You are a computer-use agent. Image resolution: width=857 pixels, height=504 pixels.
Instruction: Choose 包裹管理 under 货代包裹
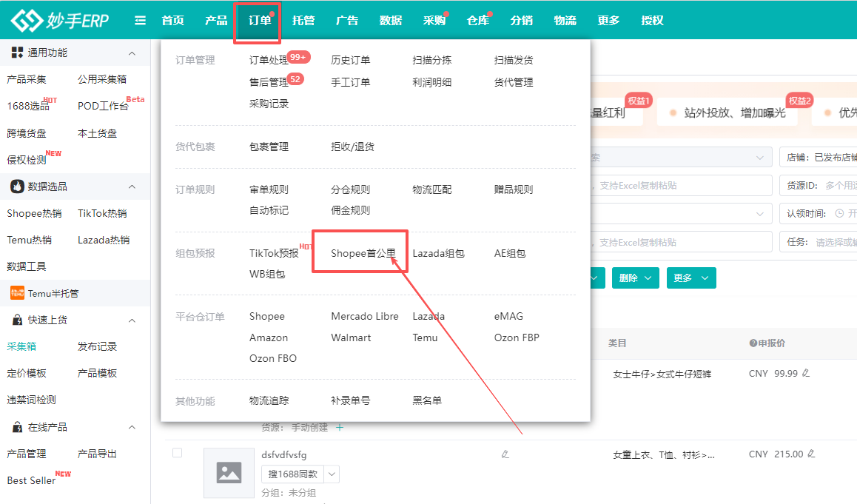point(269,147)
